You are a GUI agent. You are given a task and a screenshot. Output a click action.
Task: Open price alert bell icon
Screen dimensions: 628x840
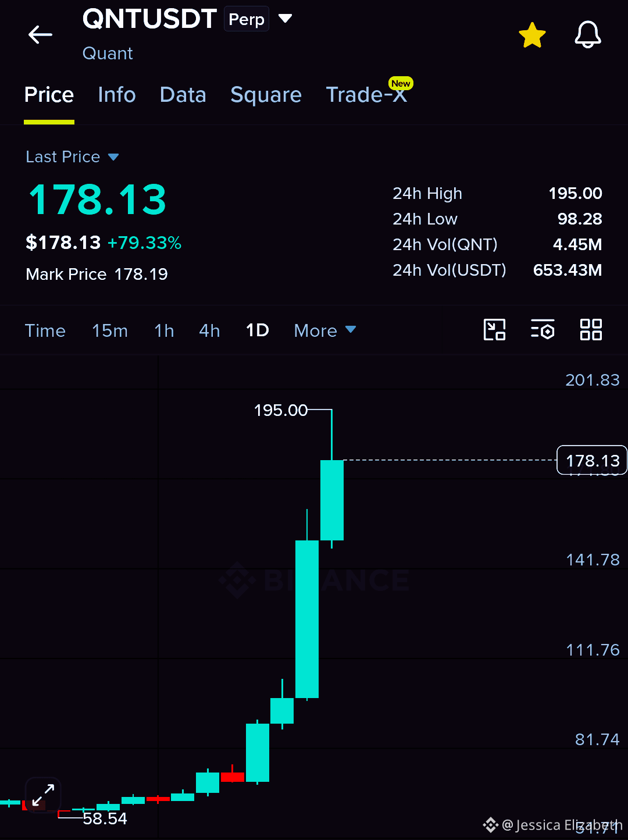588,35
